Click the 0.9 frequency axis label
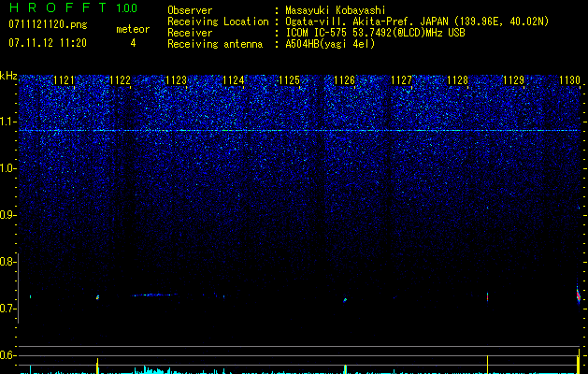The image size is (588, 374). point(8,215)
